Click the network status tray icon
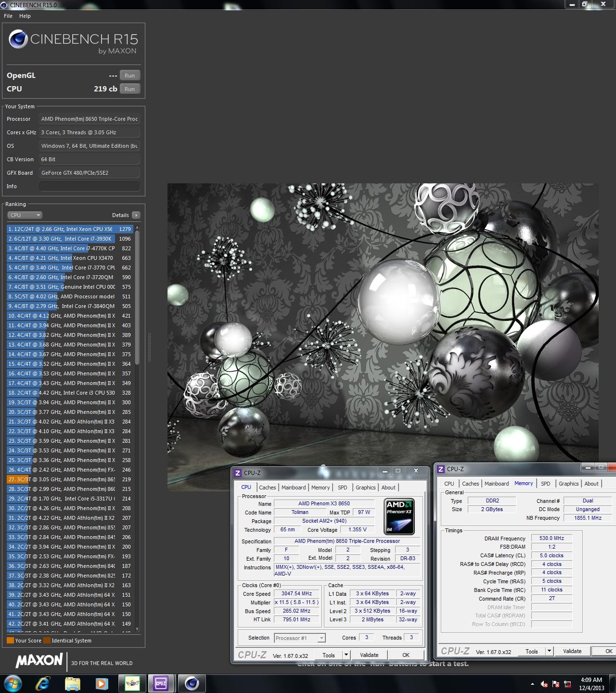The image size is (616, 693). pyautogui.click(x=567, y=684)
